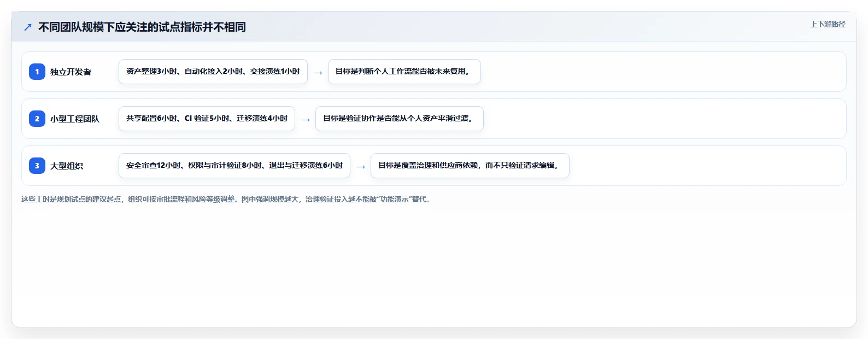Click the title 不同团队规模下应关注的试点指标并不相同
This screenshot has height=339, width=868.
click(x=142, y=27)
